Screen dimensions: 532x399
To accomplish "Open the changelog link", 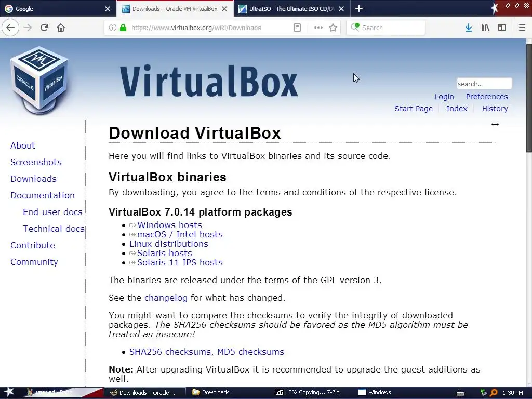I will point(166,298).
